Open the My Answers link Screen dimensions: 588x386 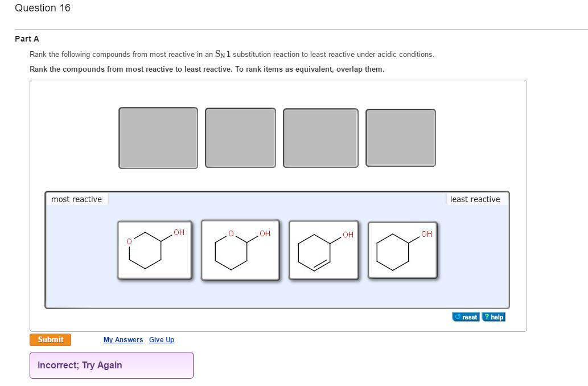pos(123,340)
